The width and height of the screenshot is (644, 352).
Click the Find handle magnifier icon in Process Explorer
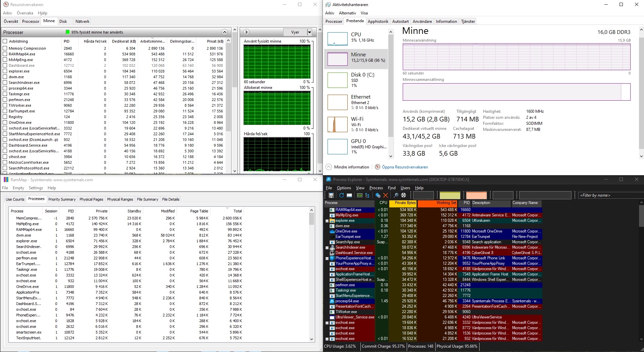click(396, 195)
